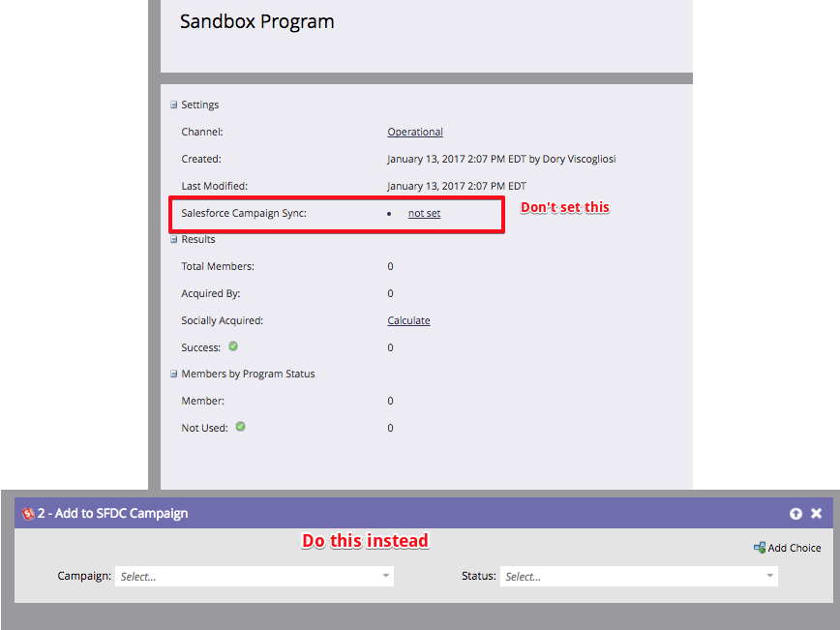Click the green check icon beside Success

pos(233,346)
